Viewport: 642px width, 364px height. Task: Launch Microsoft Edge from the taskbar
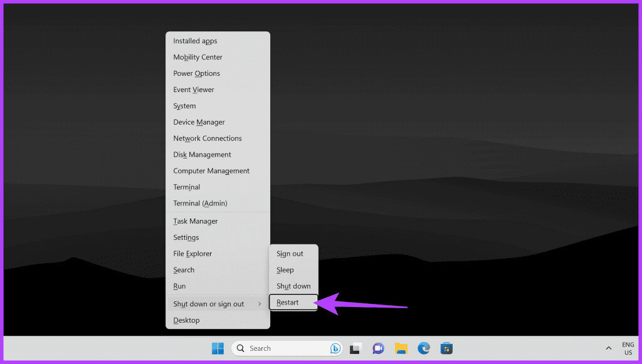(x=424, y=348)
